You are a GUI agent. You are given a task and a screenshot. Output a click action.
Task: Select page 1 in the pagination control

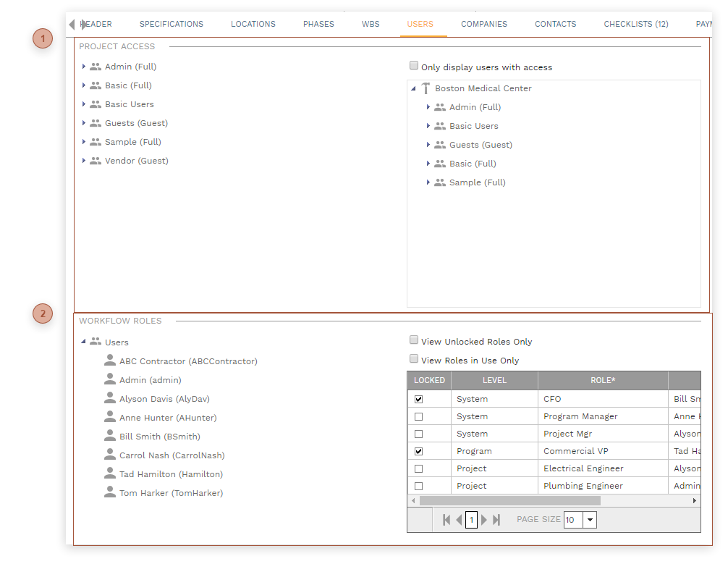(471, 519)
